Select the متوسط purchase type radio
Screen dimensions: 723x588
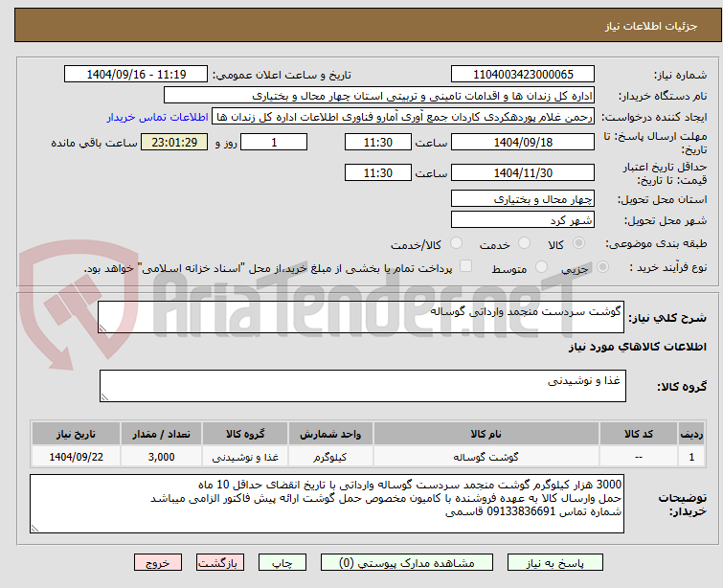pos(541,267)
